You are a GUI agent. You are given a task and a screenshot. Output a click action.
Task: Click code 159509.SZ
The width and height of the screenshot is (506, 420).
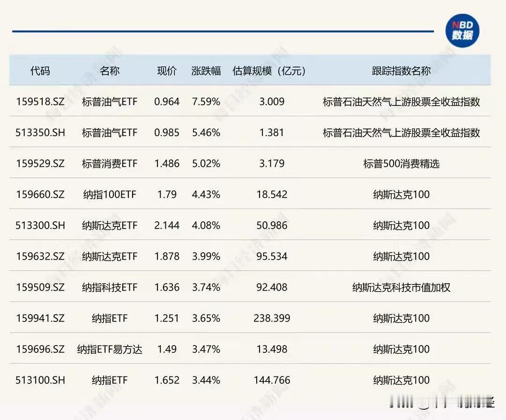[x=40, y=287]
